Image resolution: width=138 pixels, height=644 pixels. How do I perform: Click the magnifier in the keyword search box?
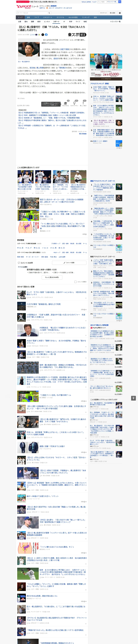coord(49,13)
